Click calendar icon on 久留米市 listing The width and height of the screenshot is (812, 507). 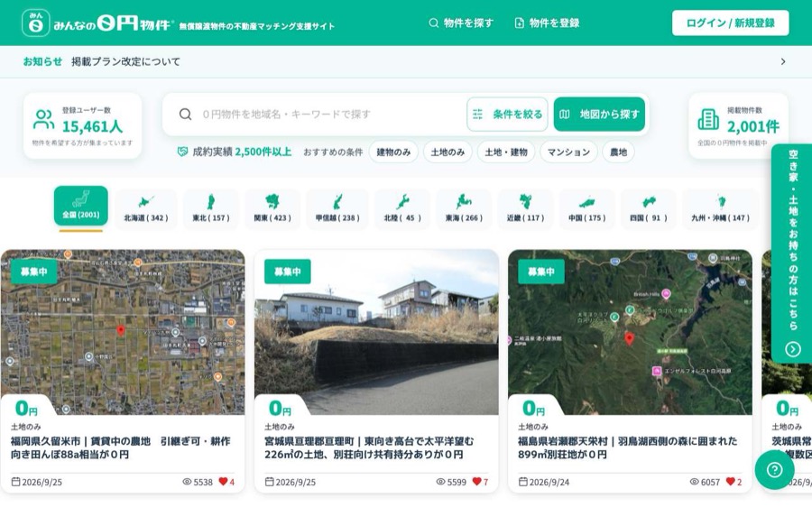(x=16, y=482)
